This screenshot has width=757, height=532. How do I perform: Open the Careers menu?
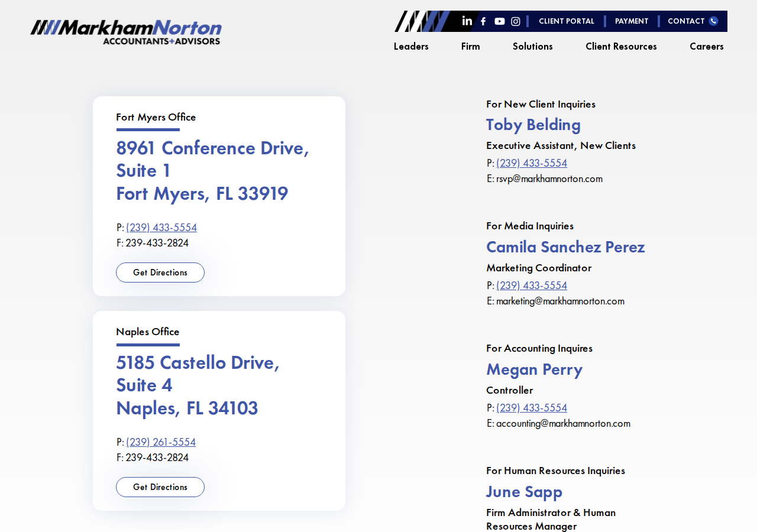(707, 46)
